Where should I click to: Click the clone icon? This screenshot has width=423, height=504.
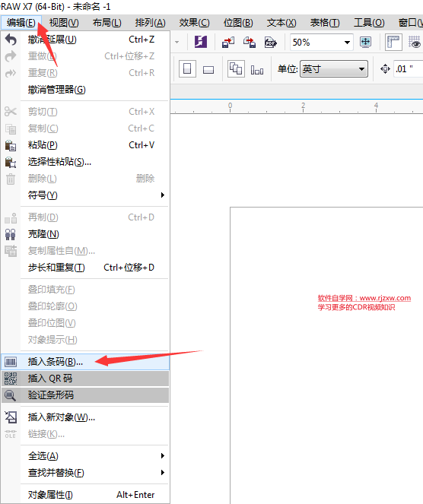pos(11,234)
